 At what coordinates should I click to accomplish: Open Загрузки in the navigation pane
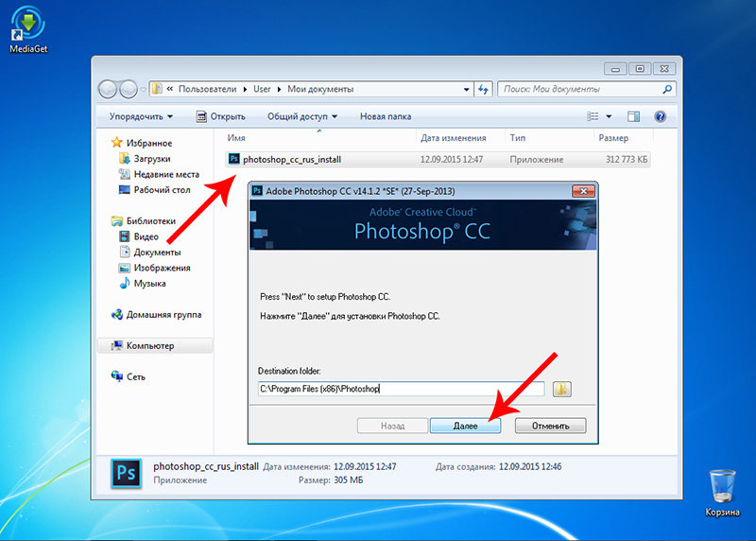(x=151, y=159)
